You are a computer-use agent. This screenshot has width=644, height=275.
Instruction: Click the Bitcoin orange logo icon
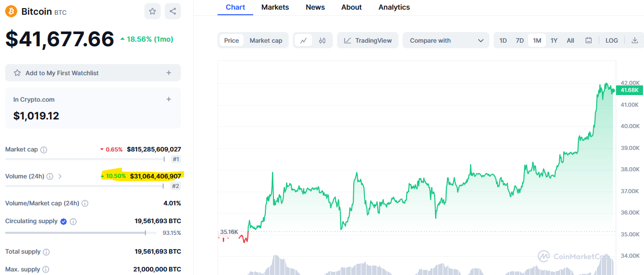pyautogui.click(x=11, y=11)
